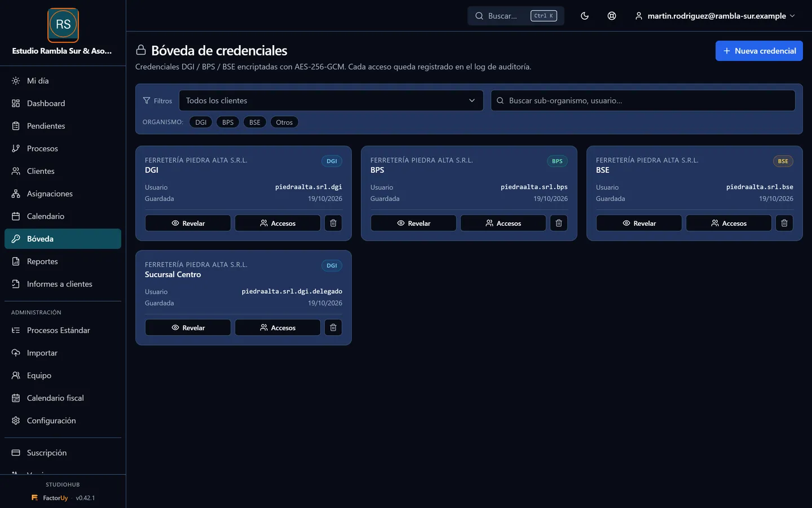The image size is (812, 508).
Task: Click the Nueva credencial button
Action: point(759,51)
